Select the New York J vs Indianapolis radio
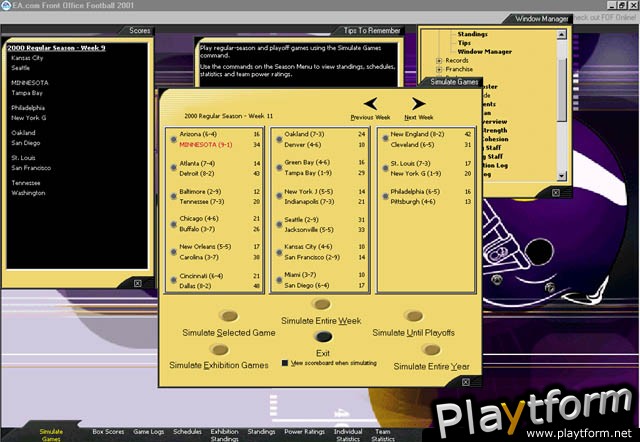 tap(279, 196)
